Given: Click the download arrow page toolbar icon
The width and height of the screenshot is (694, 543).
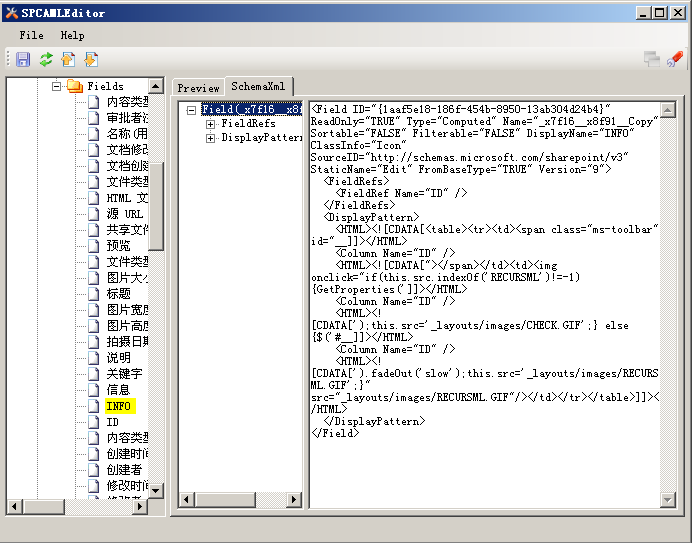Looking at the screenshot, I should [x=91, y=59].
